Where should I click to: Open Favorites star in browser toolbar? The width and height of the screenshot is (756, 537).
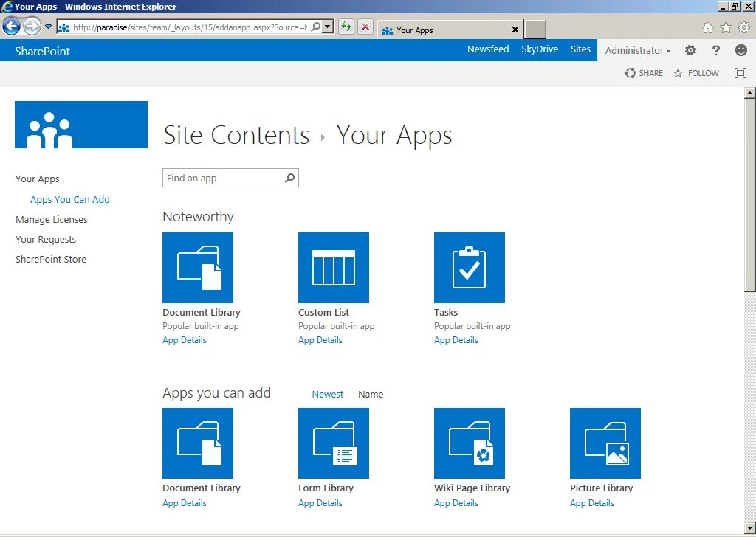coord(726,28)
